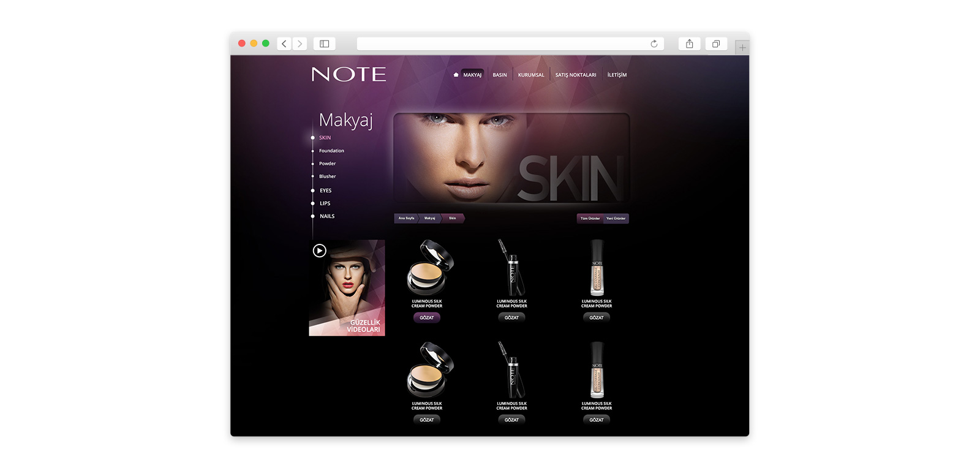980x473 pixels.
Task: Click the home icon in the site navigation
Action: [x=456, y=75]
